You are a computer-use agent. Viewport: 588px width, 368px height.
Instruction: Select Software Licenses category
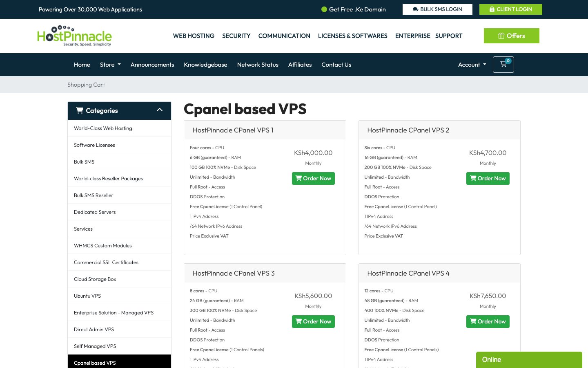click(119, 145)
